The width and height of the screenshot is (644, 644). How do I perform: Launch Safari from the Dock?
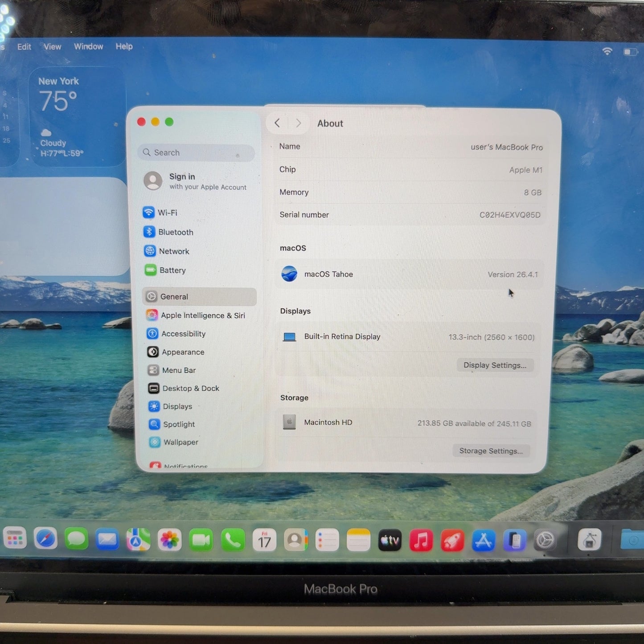[x=46, y=538]
